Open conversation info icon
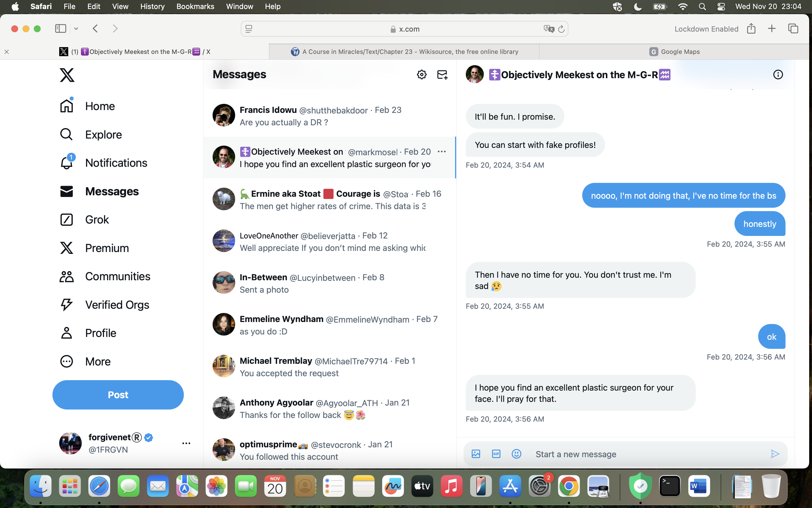This screenshot has height=508, width=812. click(778, 75)
